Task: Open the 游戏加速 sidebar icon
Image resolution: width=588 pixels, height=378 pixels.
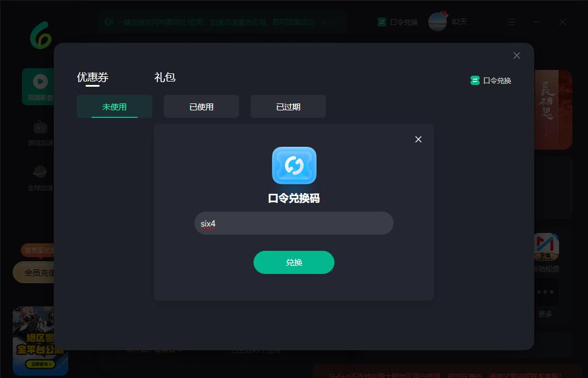Action: 40,132
